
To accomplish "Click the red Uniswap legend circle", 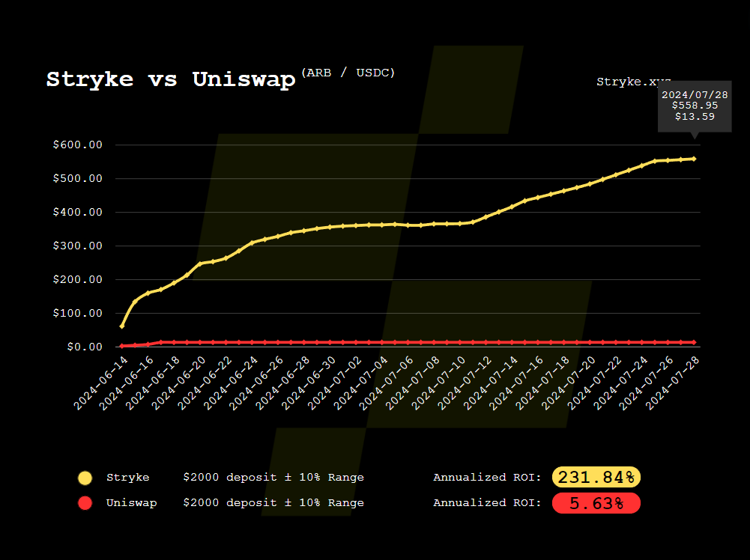I will (85, 503).
